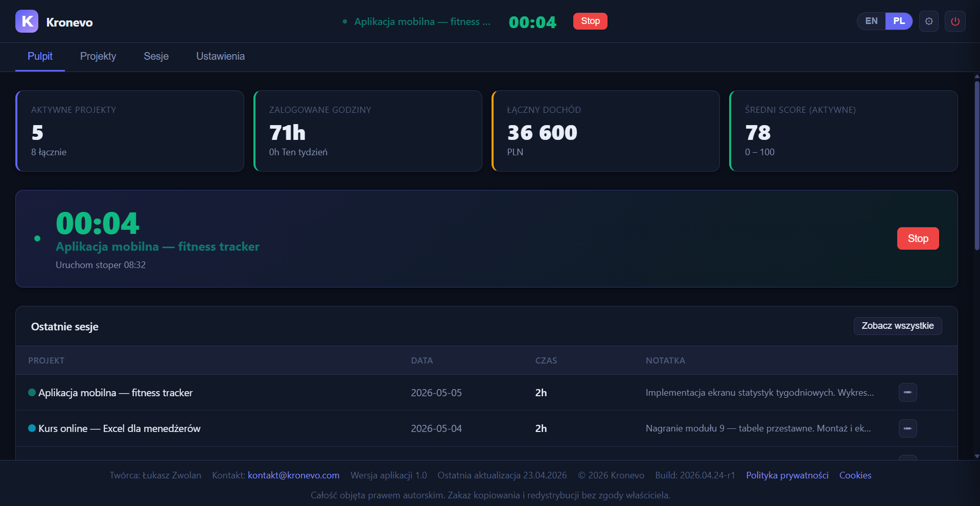Click Aplikacja mobilna — fitness tracker in timer card
Viewport: 980px width, 506px height.
[x=157, y=247]
